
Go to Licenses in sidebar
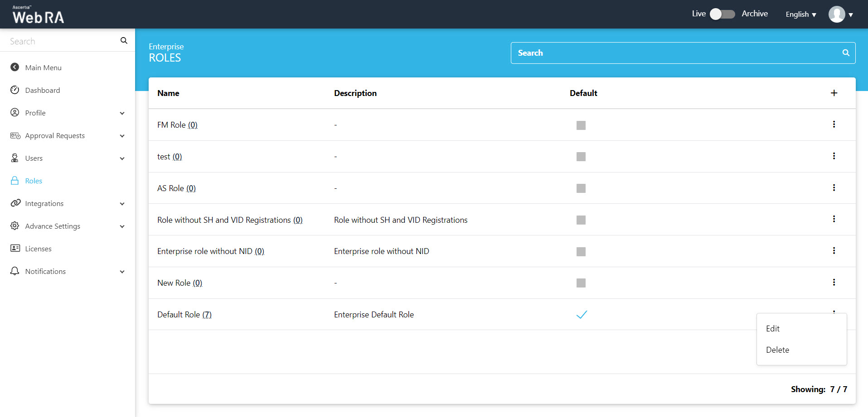pyautogui.click(x=38, y=249)
